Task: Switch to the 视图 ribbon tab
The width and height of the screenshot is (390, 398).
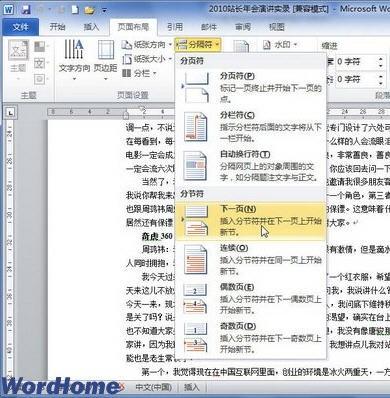Action: pyautogui.click(x=277, y=27)
